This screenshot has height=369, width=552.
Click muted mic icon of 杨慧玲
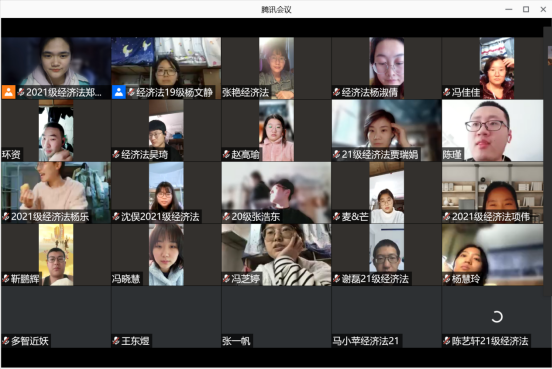447,279
